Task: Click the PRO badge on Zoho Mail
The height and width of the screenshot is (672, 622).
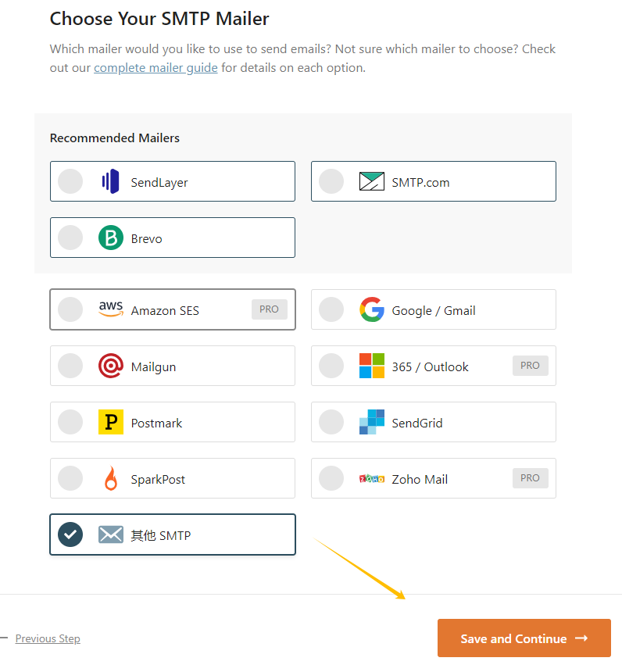Action: (x=530, y=478)
